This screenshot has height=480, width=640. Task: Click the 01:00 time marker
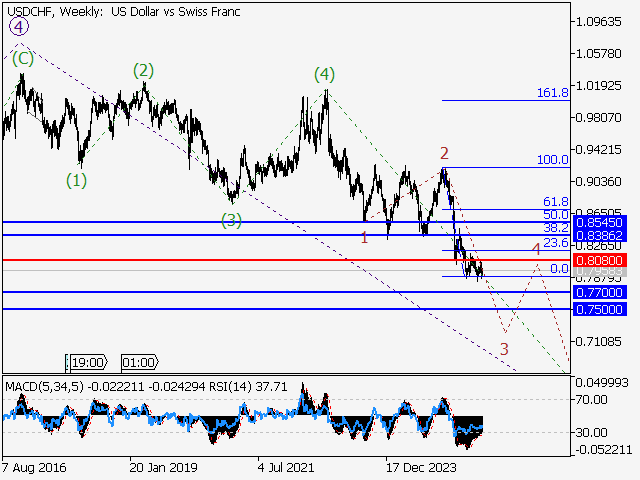coord(137,362)
